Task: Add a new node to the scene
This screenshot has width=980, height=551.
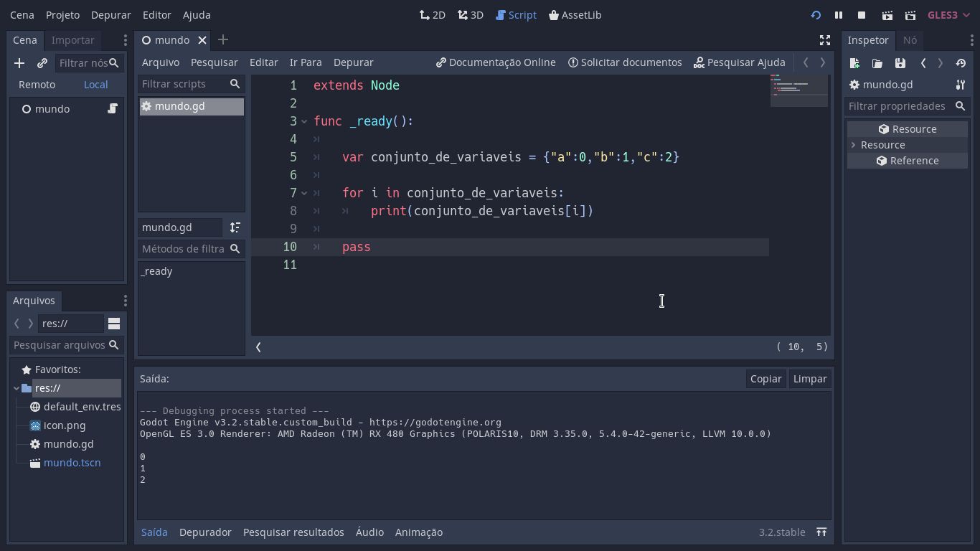Action: pos(19,63)
